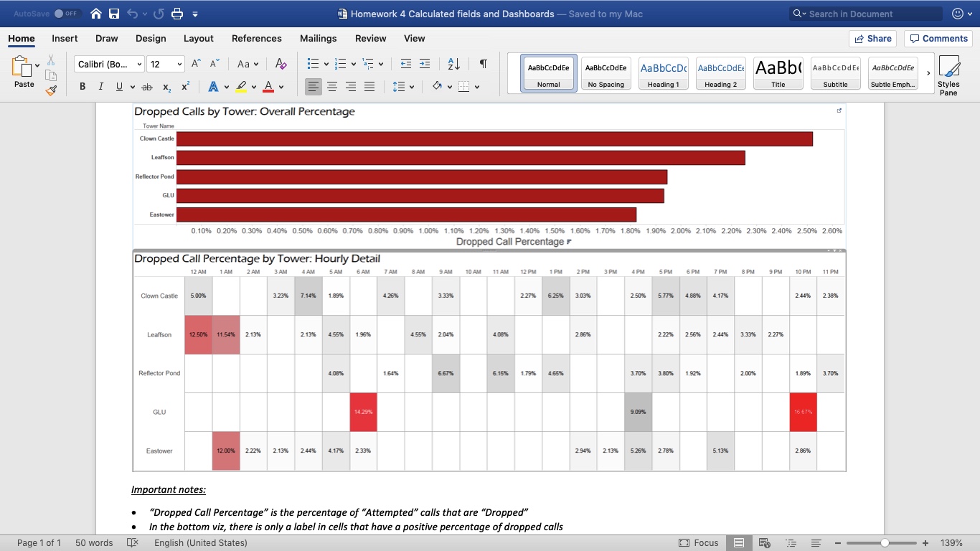This screenshot has width=980, height=551.
Task: Apply subscript formatting
Action: [165, 86]
